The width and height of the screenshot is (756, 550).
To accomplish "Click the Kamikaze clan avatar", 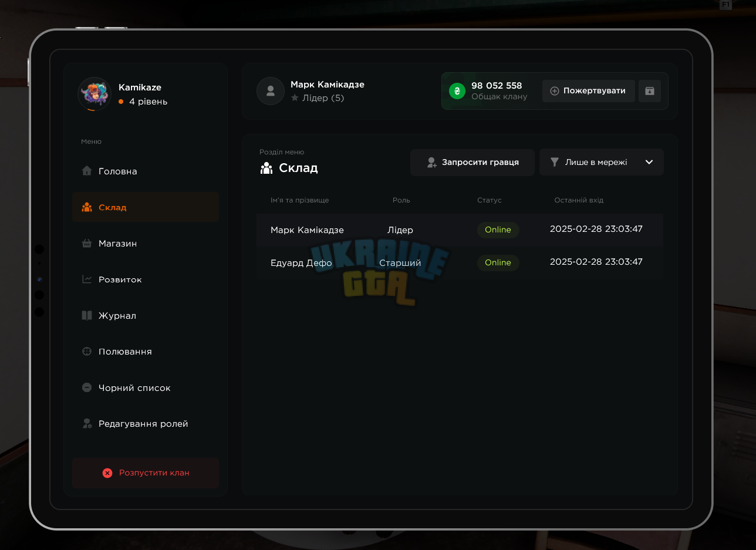I will click(x=95, y=94).
